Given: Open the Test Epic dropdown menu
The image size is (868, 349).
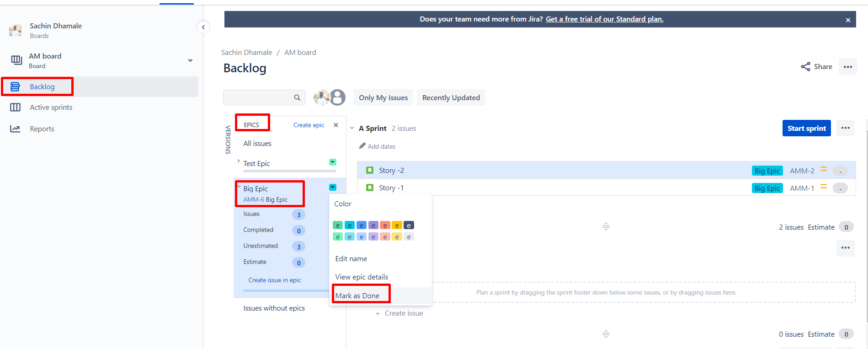Looking at the screenshot, I should pos(333,162).
